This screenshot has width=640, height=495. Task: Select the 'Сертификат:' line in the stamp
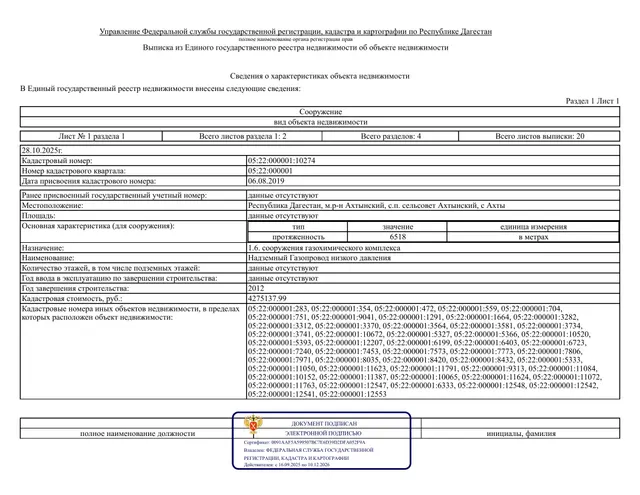click(x=304, y=442)
